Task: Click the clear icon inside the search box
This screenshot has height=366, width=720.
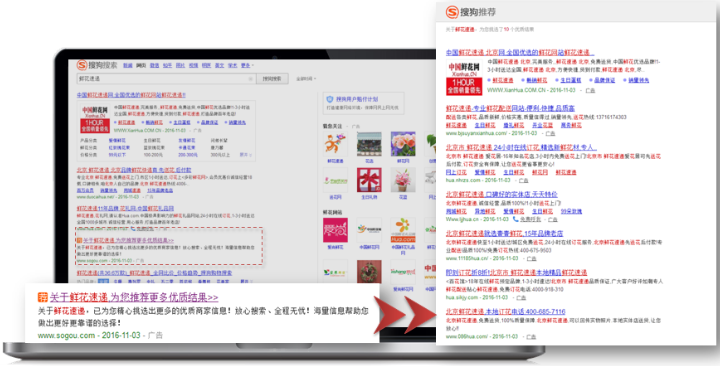Action: (250, 79)
